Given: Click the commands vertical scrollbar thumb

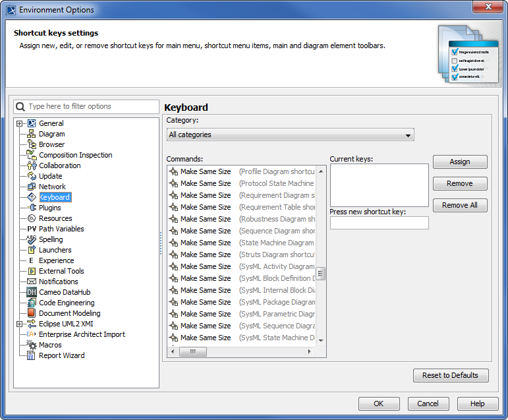Looking at the screenshot, I should (x=320, y=274).
